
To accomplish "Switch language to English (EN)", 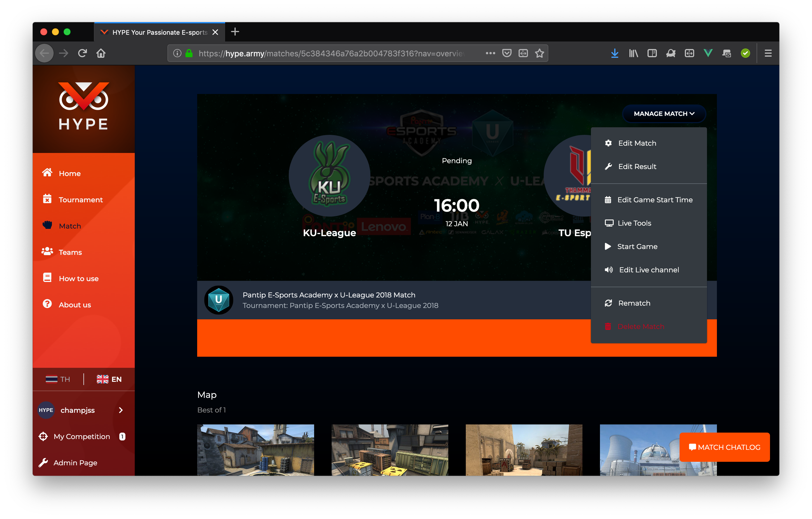I will pyautogui.click(x=109, y=379).
